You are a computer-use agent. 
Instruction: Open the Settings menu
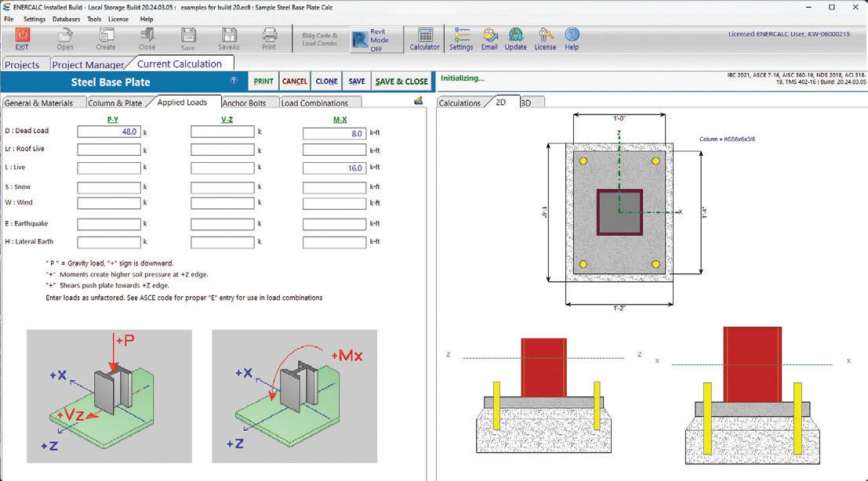pyautogui.click(x=35, y=19)
